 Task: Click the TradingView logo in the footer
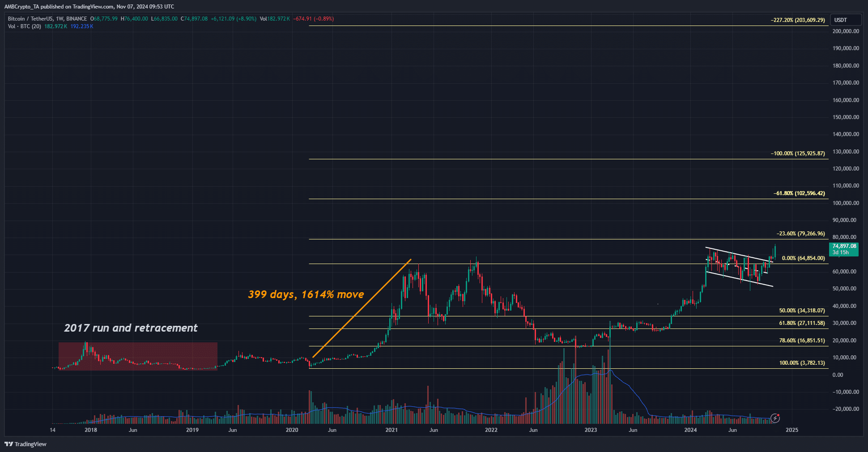(x=26, y=444)
